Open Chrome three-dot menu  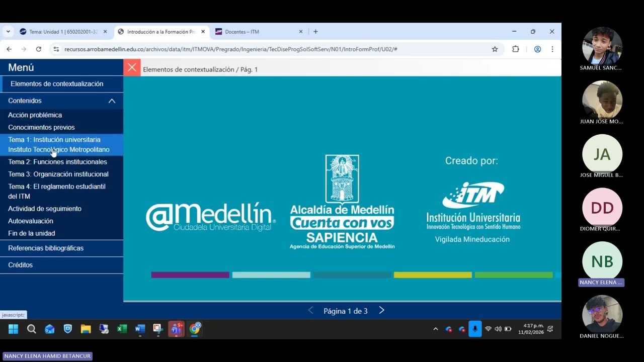(552, 49)
